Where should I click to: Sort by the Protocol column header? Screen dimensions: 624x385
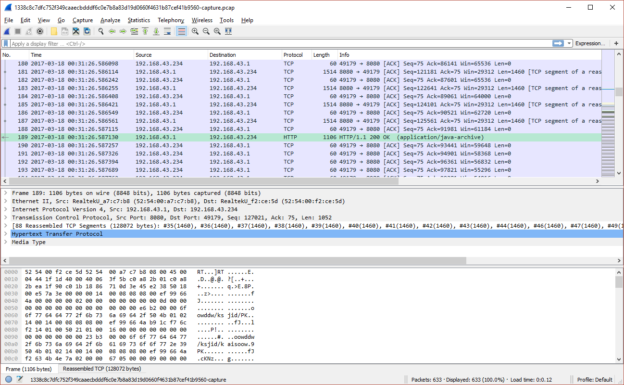click(296, 55)
